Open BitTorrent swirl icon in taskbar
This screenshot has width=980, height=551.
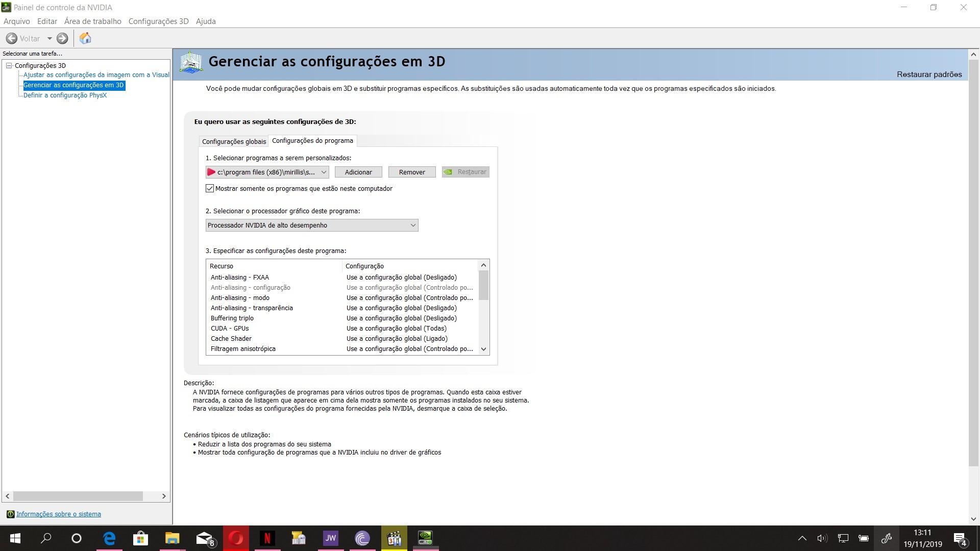tap(362, 538)
